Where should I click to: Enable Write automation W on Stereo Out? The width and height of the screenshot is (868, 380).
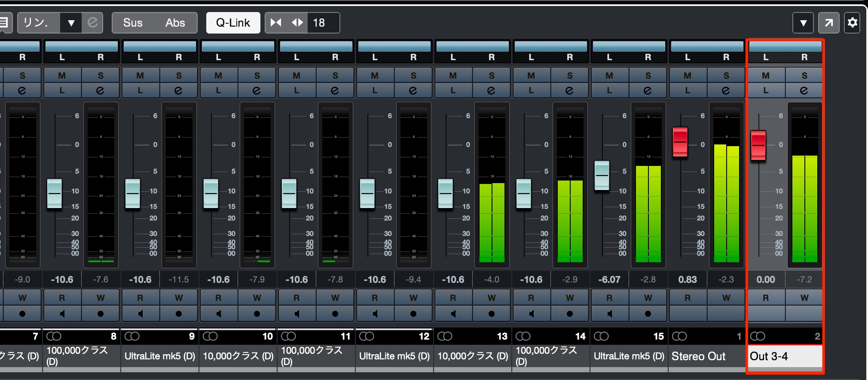click(726, 297)
